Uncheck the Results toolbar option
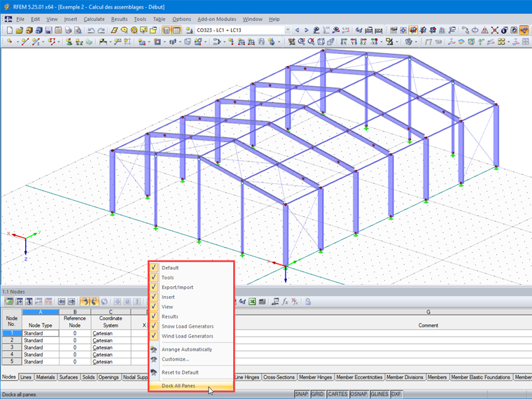Image resolution: width=532 pixels, height=399 pixels. 154,316
